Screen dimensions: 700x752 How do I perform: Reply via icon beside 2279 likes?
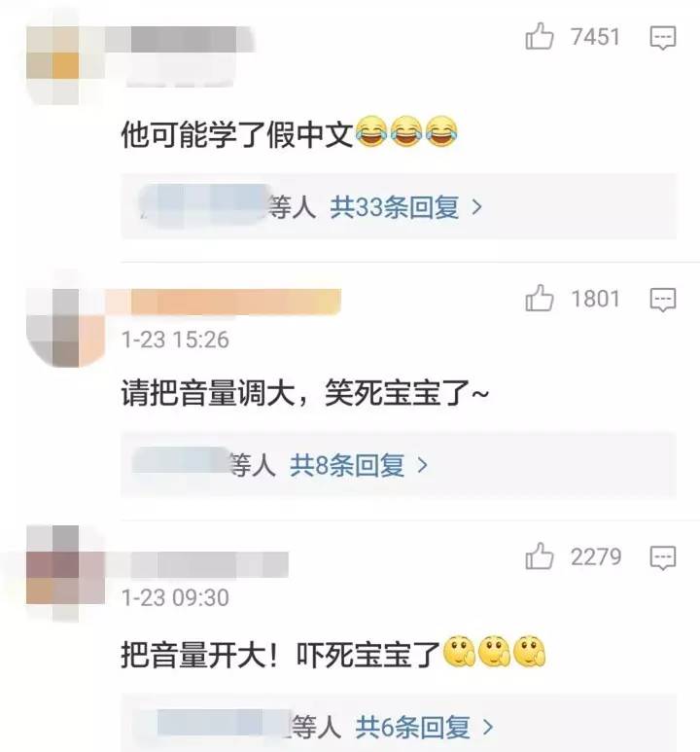click(x=663, y=557)
